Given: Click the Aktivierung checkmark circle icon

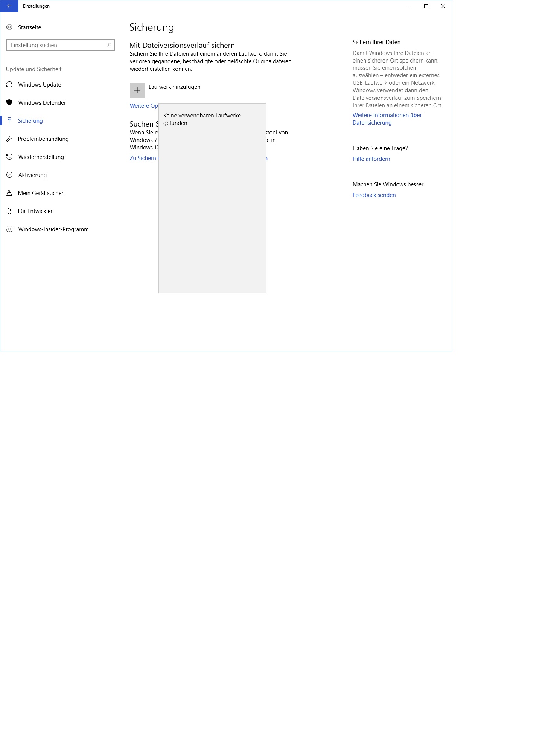Looking at the screenshot, I should (9, 175).
